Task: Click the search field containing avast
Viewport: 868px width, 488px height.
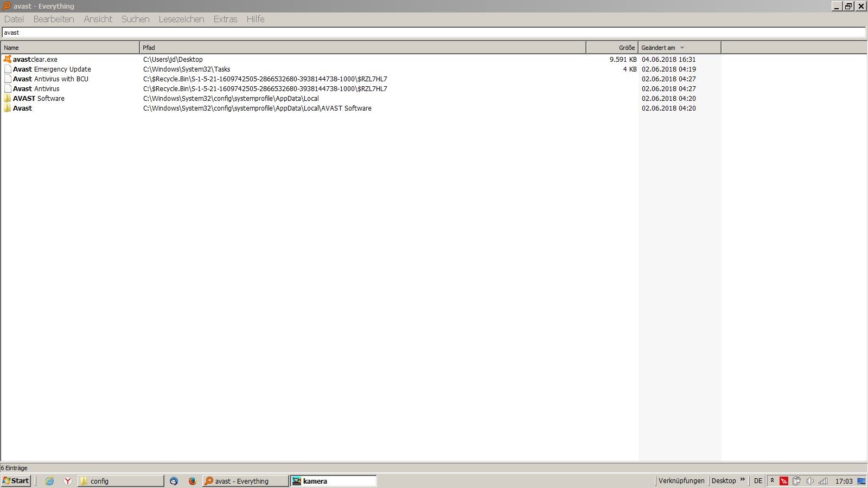Action: coord(433,33)
